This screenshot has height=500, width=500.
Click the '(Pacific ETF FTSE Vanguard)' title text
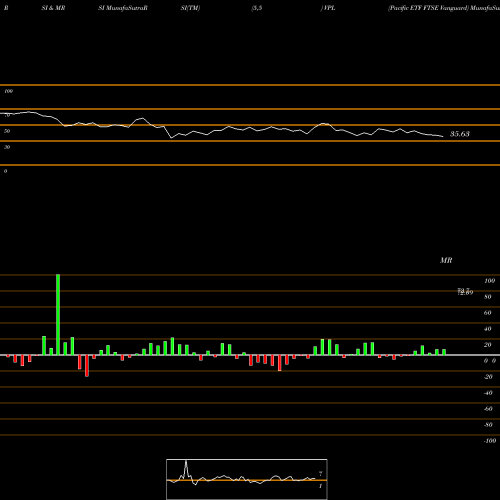428,8
